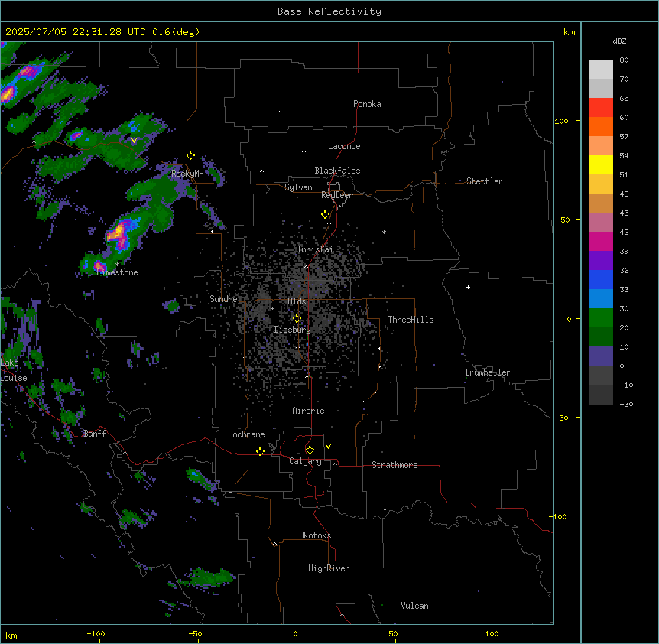Click the yellow diamond marker below Cochrane
Viewport: 659px width, 644px height.
(260, 451)
